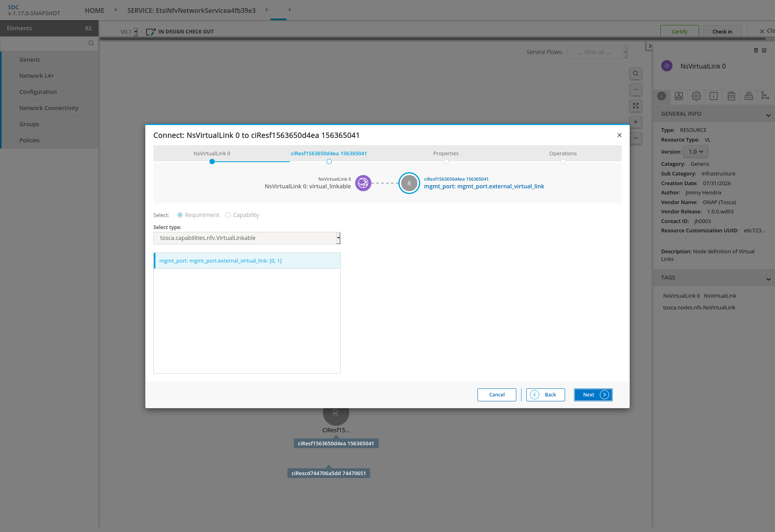Expand the Generic elements category
The width and height of the screenshot is (775, 532).
(50, 60)
